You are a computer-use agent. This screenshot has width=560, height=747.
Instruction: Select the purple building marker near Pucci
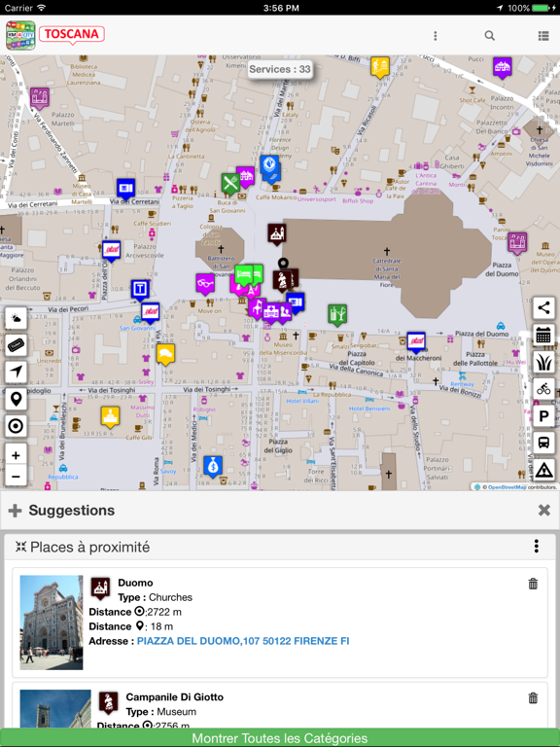tap(503, 68)
